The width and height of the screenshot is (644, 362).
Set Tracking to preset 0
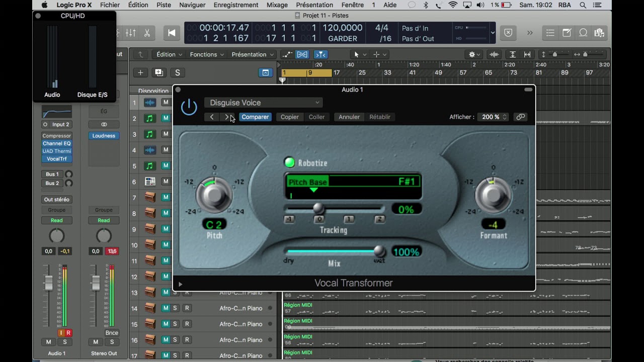pos(319,219)
